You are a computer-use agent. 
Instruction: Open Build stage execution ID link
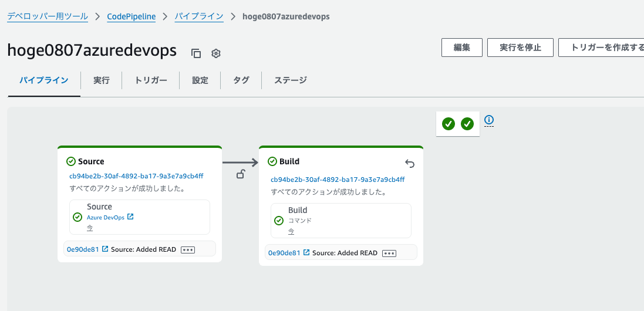(338, 180)
